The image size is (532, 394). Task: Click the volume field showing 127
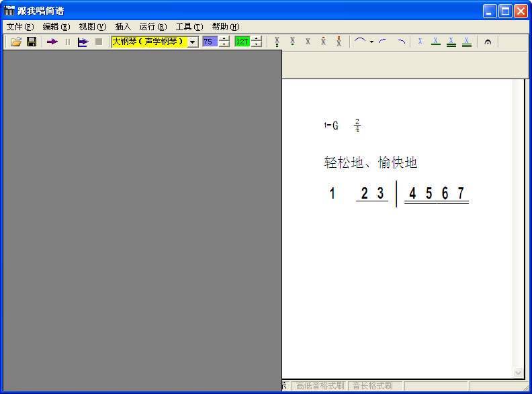point(242,42)
